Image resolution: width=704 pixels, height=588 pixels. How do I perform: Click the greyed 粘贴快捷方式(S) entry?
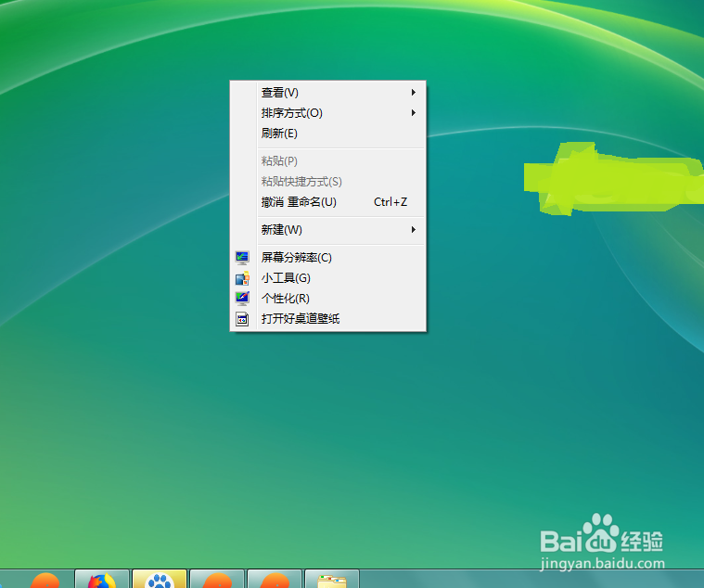click(x=327, y=182)
